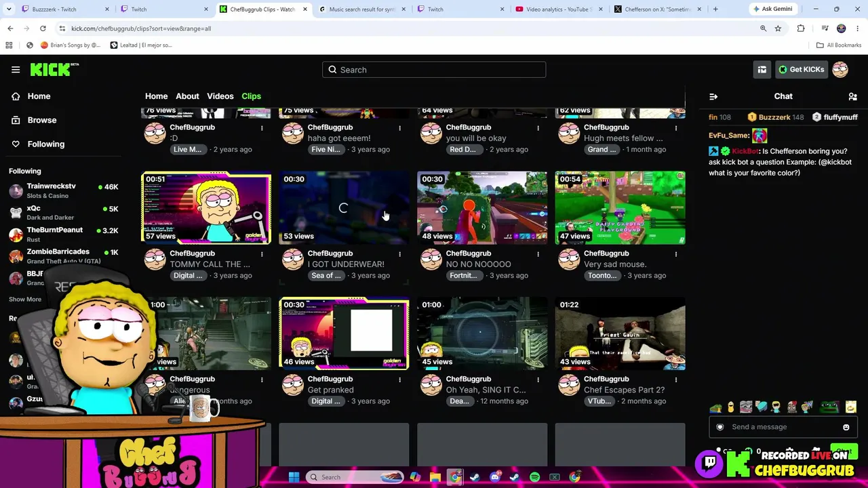Open Discord from the taskbar
Image resolution: width=868 pixels, height=488 pixels.
[x=495, y=477]
